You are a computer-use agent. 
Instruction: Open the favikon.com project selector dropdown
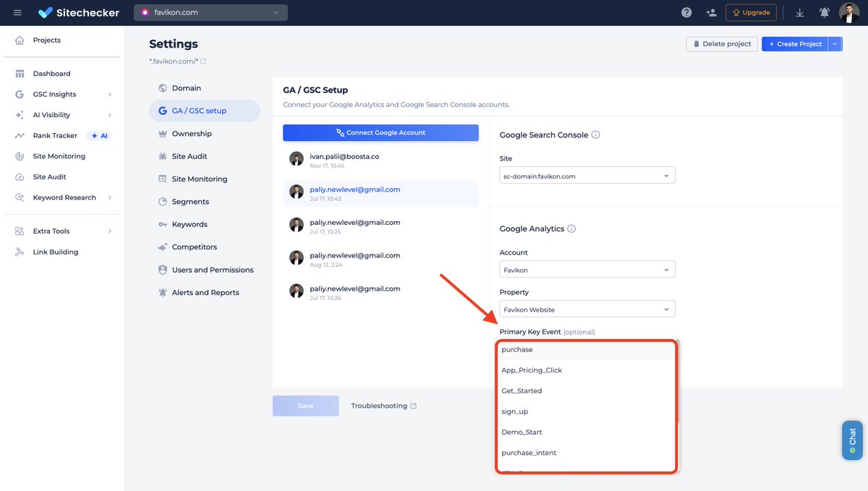tap(210, 12)
